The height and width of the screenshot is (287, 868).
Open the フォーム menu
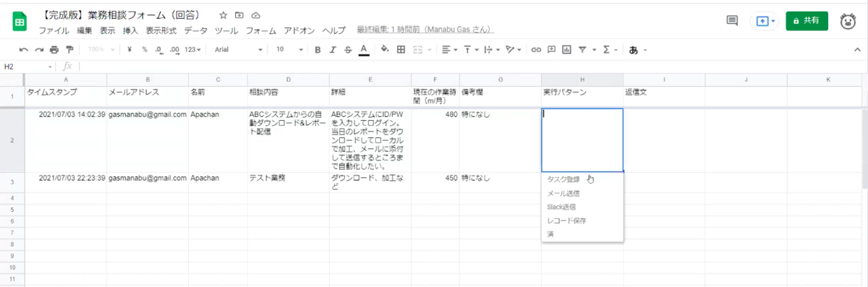261,30
